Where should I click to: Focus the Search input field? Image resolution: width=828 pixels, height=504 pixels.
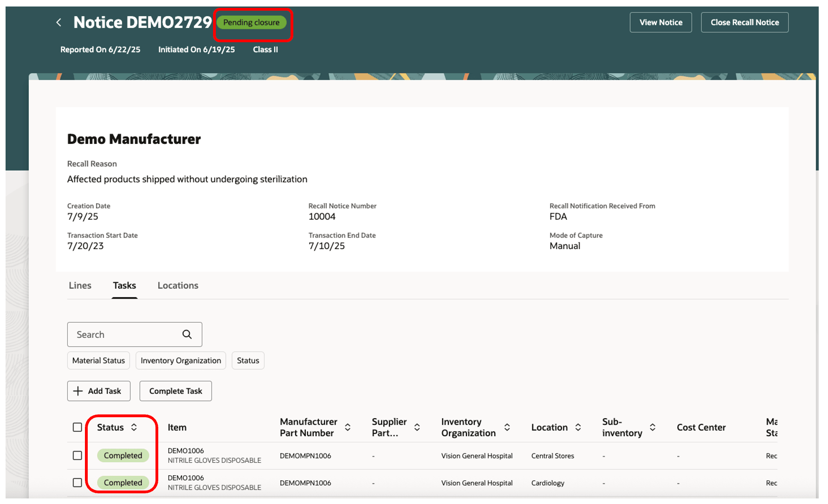coord(135,335)
